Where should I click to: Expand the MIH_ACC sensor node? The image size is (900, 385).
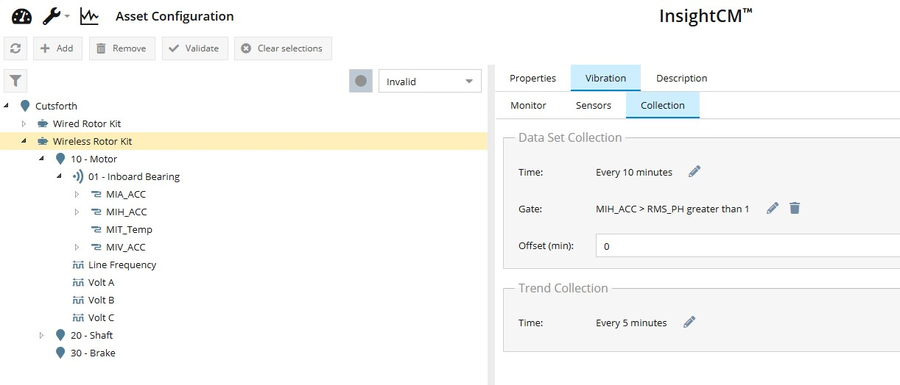(77, 212)
